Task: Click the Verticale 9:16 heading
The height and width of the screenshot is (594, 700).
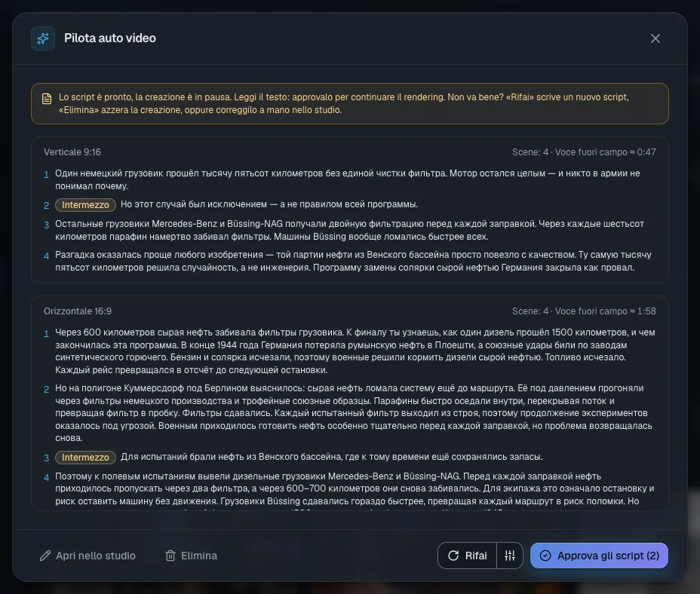Action: [x=72, y=152]
